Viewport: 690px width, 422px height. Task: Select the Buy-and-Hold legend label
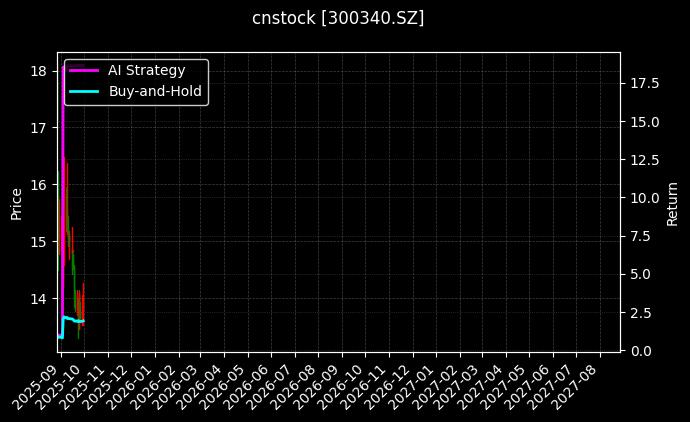155,92
